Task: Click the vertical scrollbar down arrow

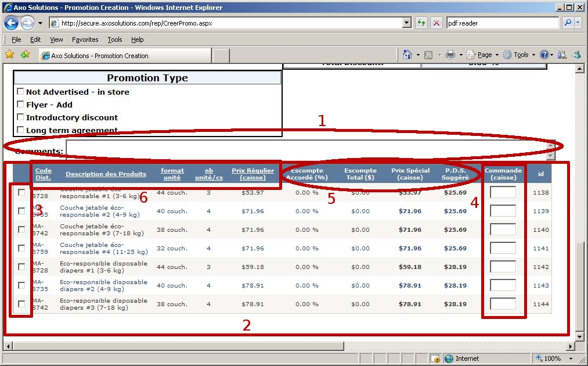Action: [579, 337]
